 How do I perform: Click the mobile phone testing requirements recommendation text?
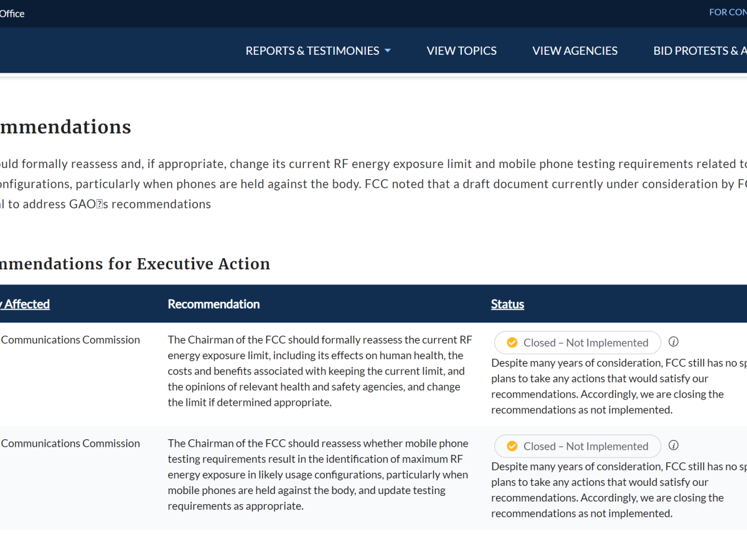[x=317, y=475]
